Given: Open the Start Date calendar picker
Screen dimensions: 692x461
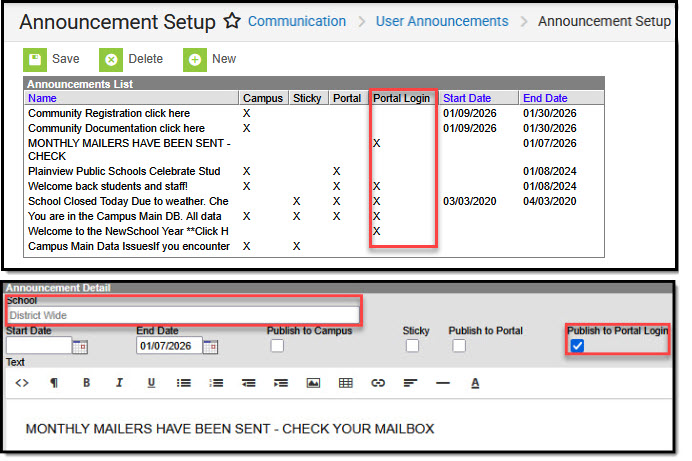Looking at the screenshot, I should pos(80,347).
